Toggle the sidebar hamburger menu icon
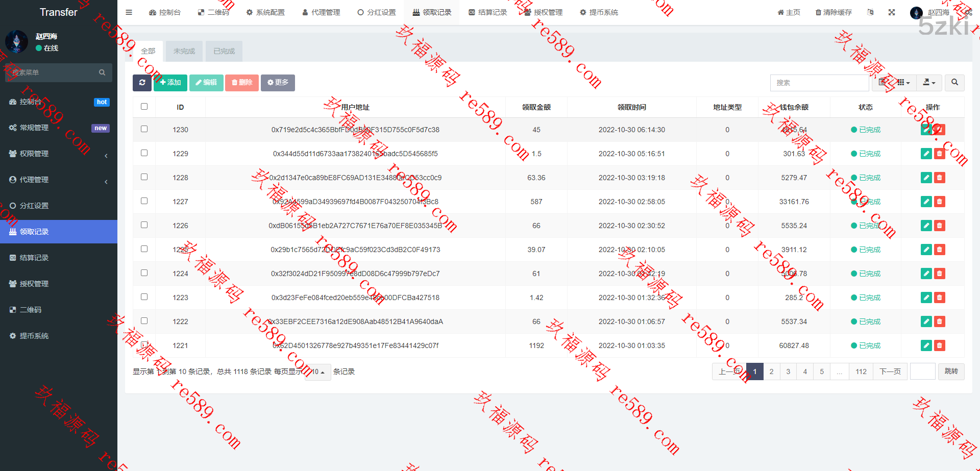 tap(129, 12)
